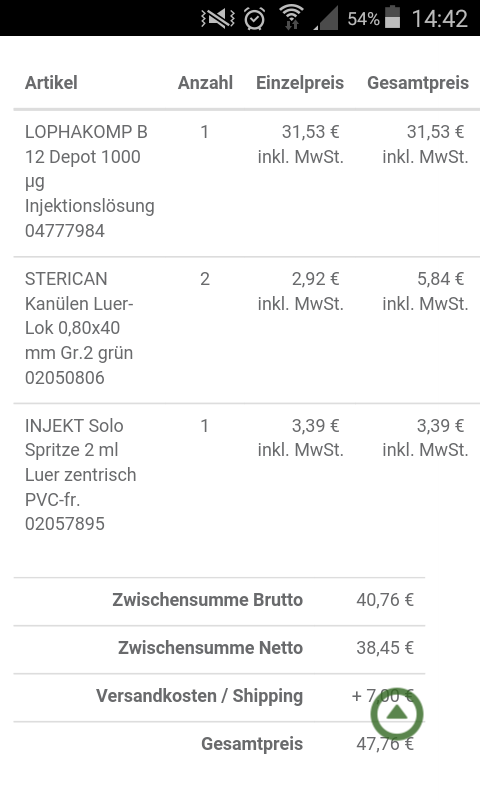Screen dimensions: 480x800
Task: Tap the Versandkosten / Shipping label
Action: 199,696
